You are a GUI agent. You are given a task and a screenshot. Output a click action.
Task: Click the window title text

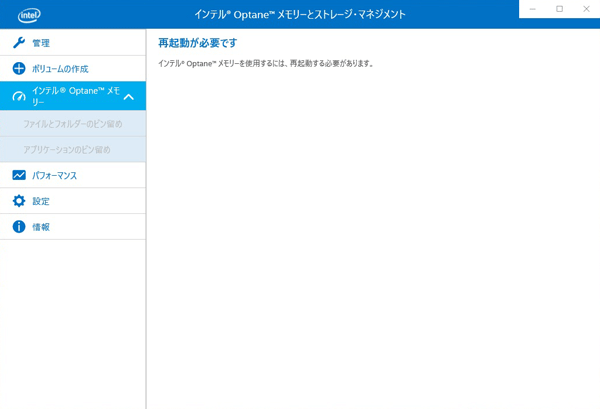(x=300, y=15)
